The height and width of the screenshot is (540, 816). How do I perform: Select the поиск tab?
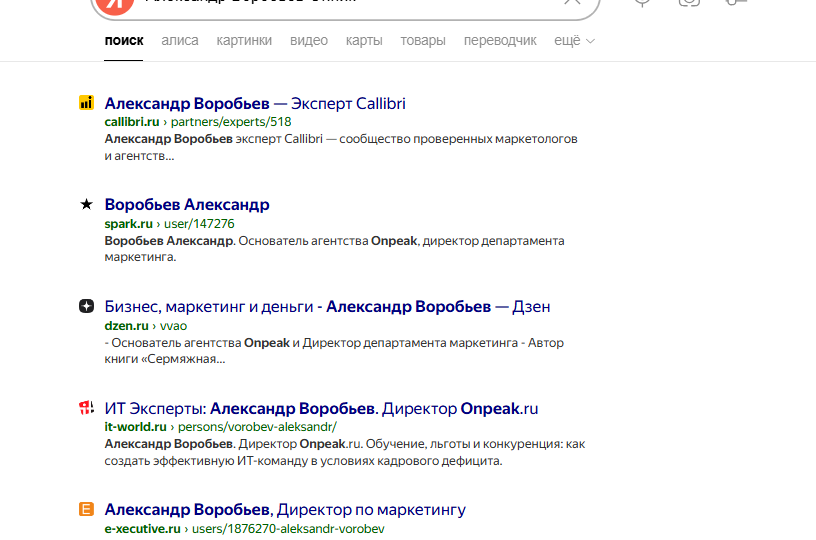124,41
